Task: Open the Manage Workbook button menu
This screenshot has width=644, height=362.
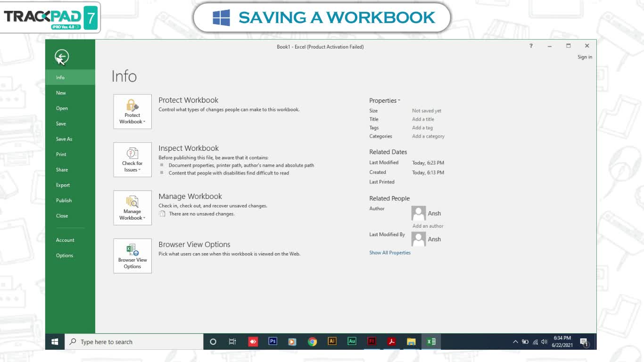Action: [132, 208]
